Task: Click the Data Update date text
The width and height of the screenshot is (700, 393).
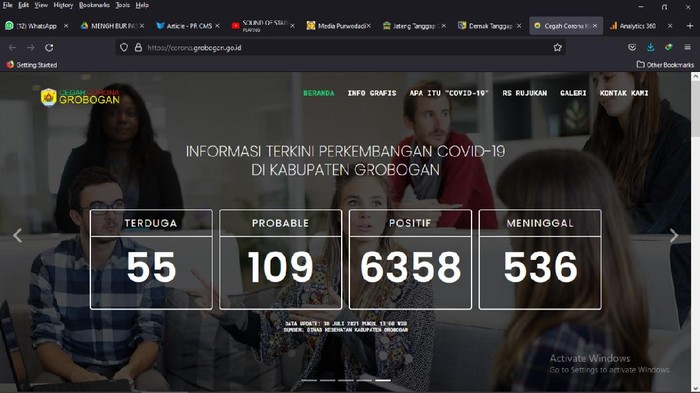Action: coord(346,323)
